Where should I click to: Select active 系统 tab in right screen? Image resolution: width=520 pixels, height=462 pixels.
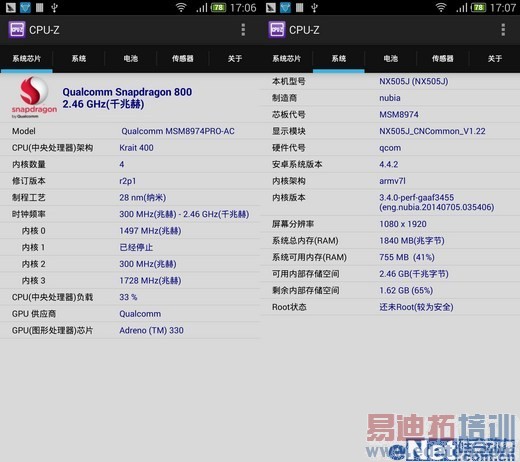coord(339,59)
